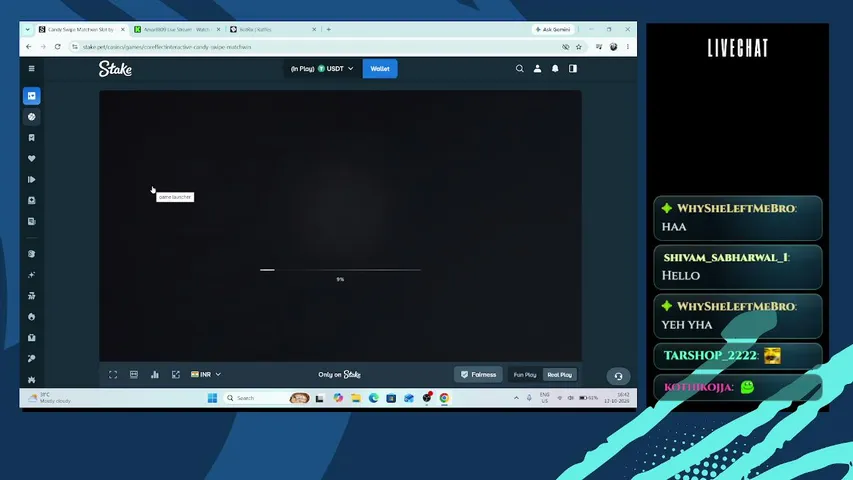Open a new browser tab
This screenshot has height=480, width=853.
329,29
